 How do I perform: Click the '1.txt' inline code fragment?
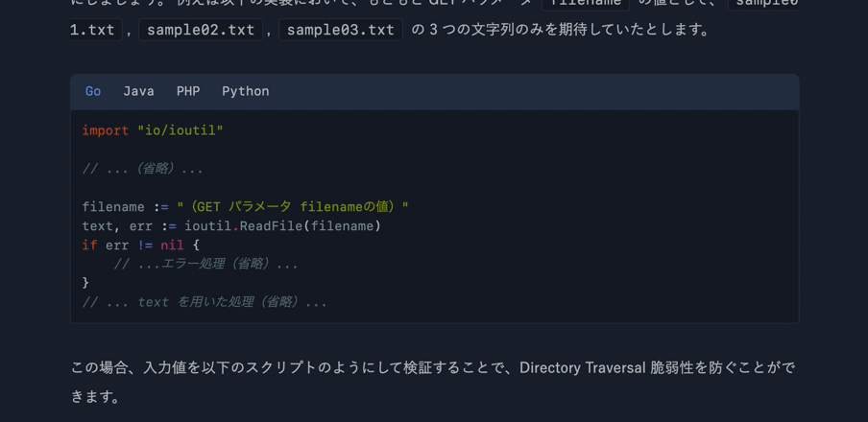tap(93, 30)
